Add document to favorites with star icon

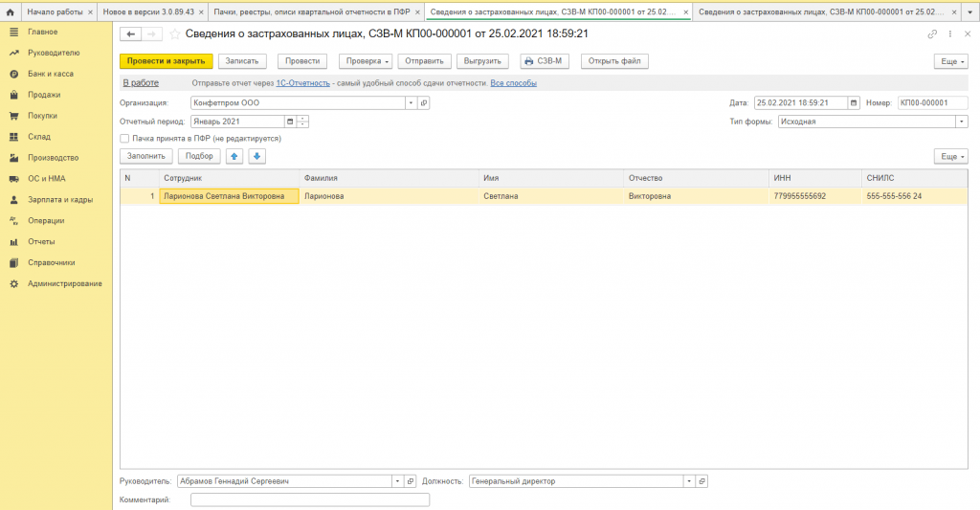click(x=175, y=33)
